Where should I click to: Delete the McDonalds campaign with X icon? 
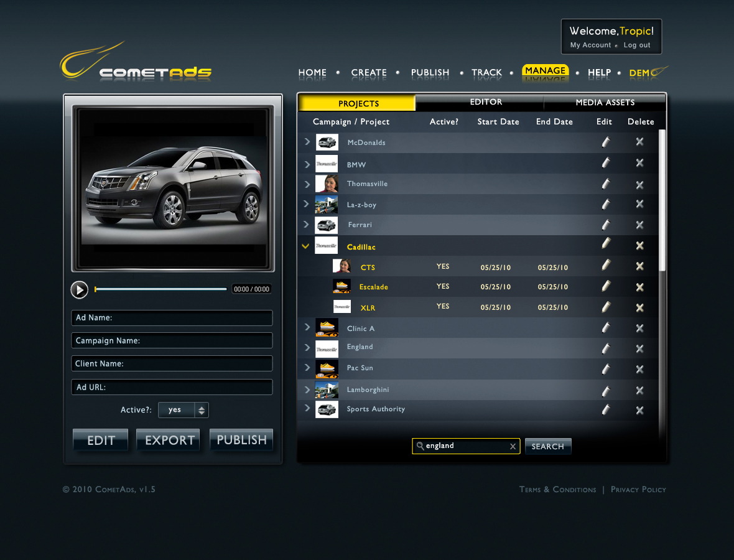click(639, 141)
